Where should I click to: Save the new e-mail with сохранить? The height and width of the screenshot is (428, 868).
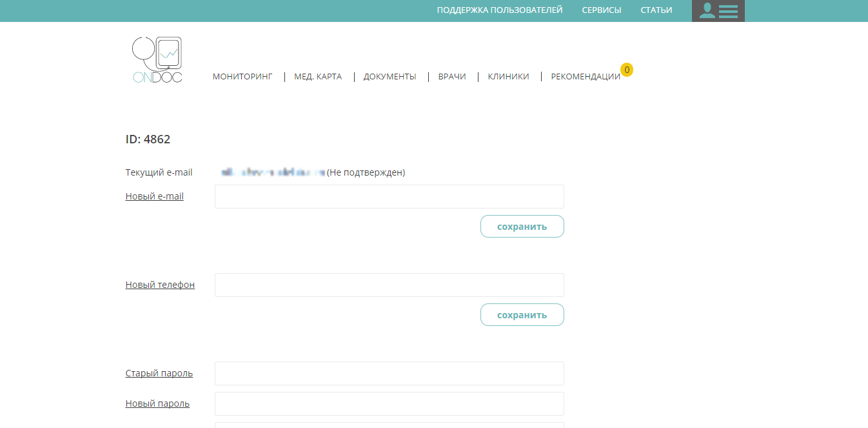[522, 227]
